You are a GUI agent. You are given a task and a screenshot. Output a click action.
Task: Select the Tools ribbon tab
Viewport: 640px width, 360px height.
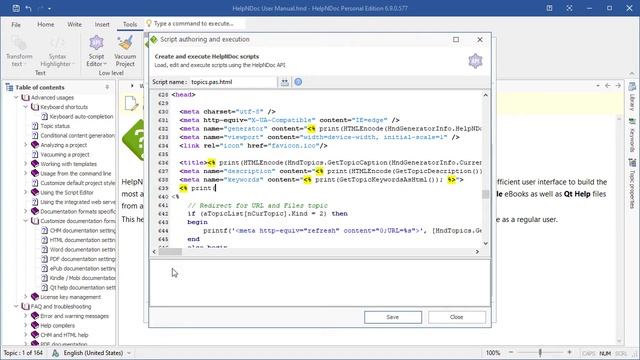130,24
